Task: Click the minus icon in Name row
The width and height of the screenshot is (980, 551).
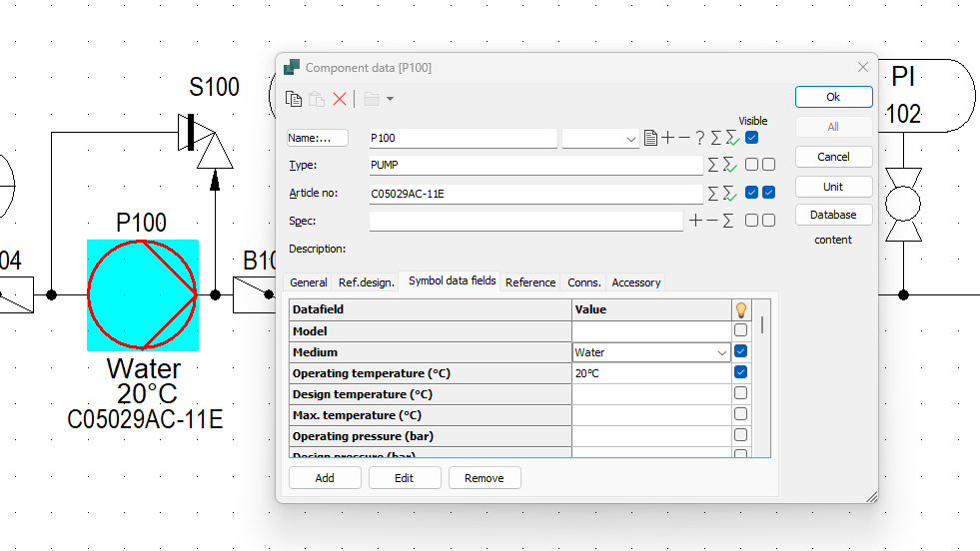Action: [x=683, y=138]
